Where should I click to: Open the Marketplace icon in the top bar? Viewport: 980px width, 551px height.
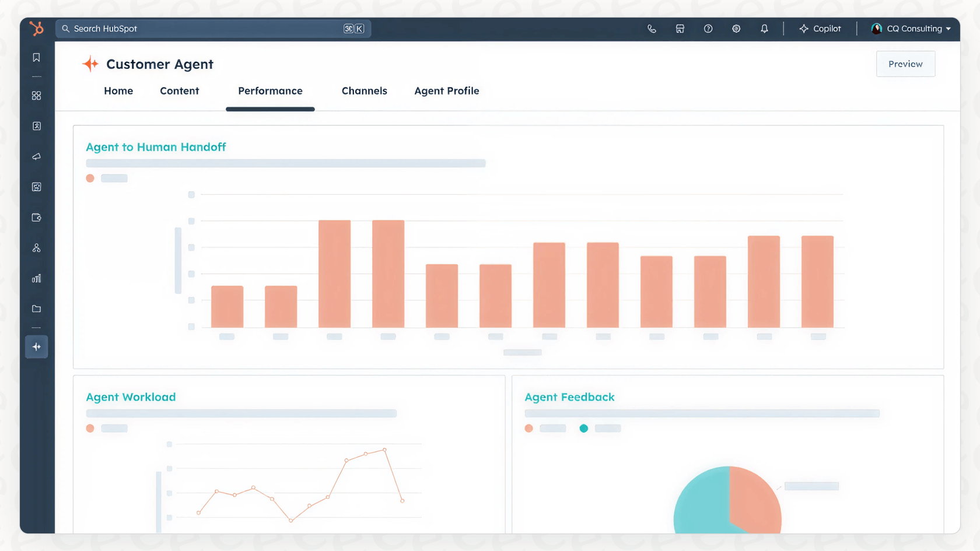(680, 29)
